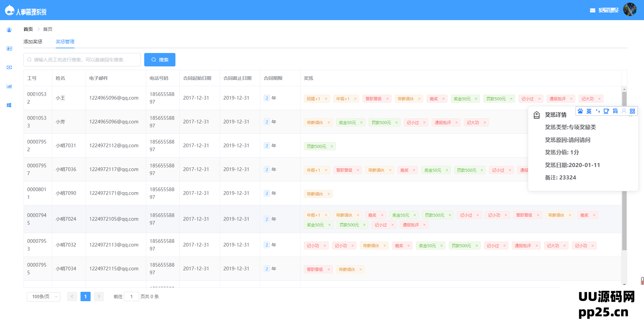Open the user profile sidebar icon

(9, 30)
